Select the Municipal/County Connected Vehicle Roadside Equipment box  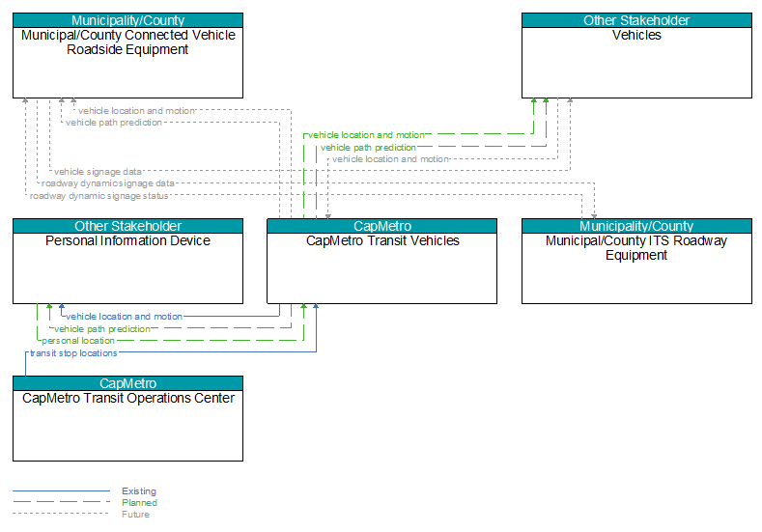(x=127, y=55)
